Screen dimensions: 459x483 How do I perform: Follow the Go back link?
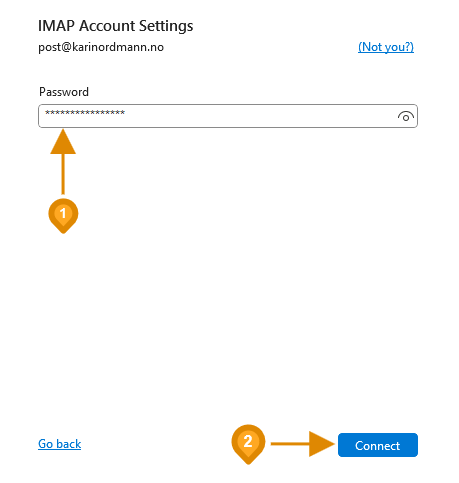click(60, 444)
